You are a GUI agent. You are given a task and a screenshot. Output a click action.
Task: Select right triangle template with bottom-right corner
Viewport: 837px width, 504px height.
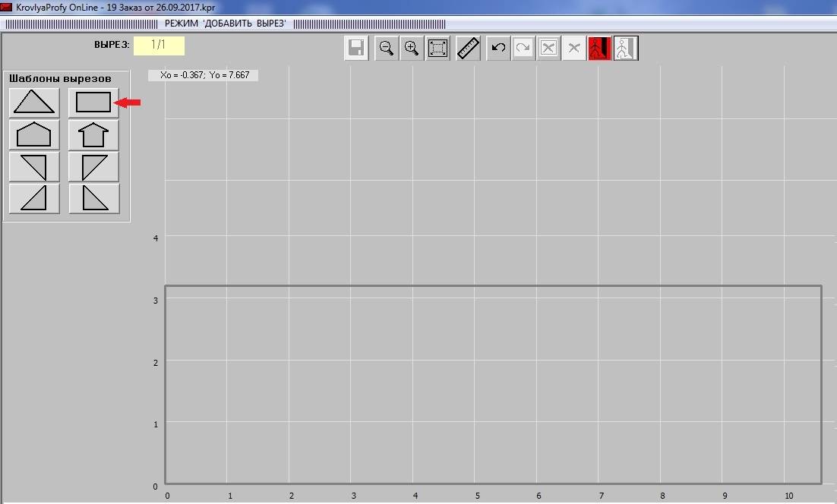[x=34, y=199]
